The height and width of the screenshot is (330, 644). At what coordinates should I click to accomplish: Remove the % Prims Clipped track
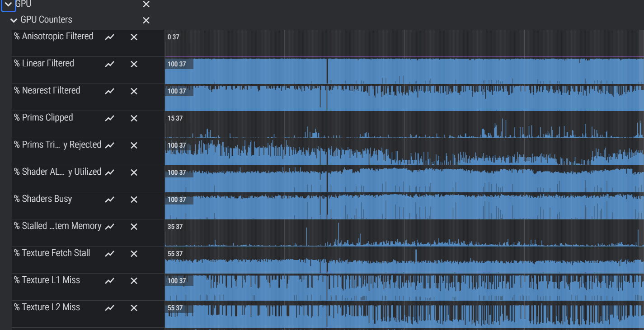click(x=134, y=118)
